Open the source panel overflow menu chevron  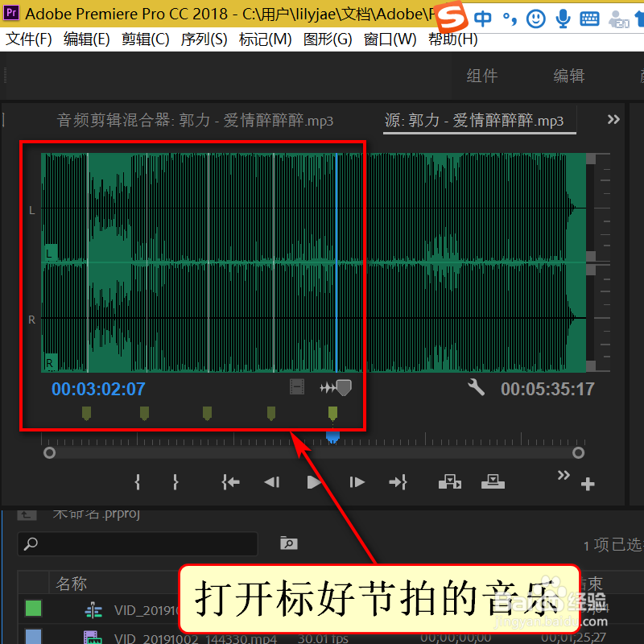[x=613, y=119]
